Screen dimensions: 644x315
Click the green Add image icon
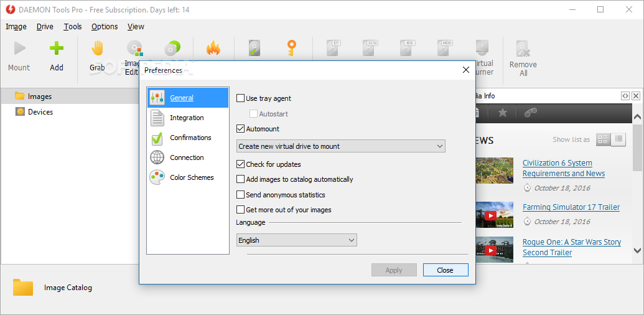(x=57, y=49)
